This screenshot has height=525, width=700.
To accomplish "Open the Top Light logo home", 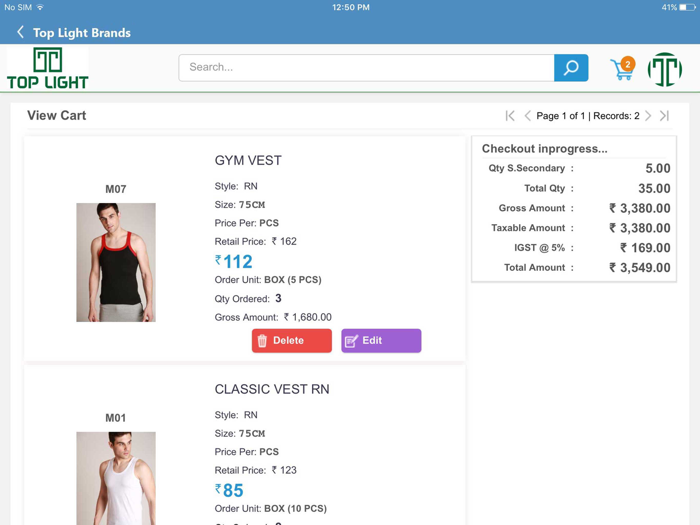I will click(x=48, y=68).
